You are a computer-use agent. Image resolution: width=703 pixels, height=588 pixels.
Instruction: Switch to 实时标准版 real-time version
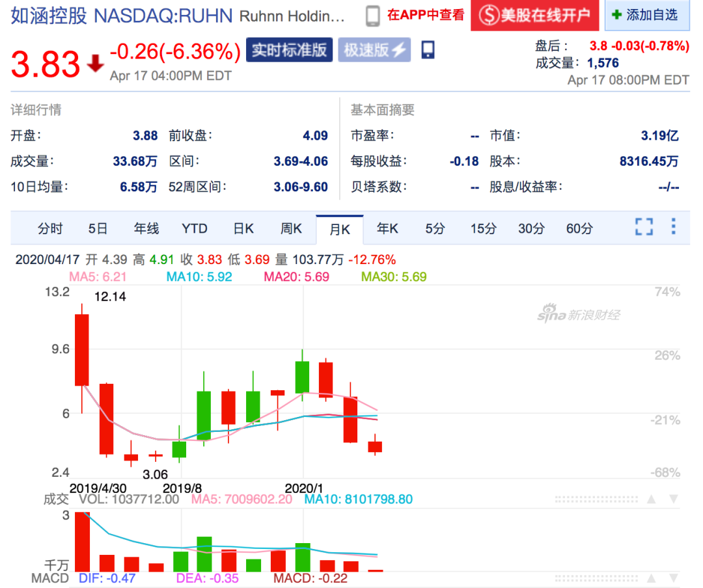[289, 49]
